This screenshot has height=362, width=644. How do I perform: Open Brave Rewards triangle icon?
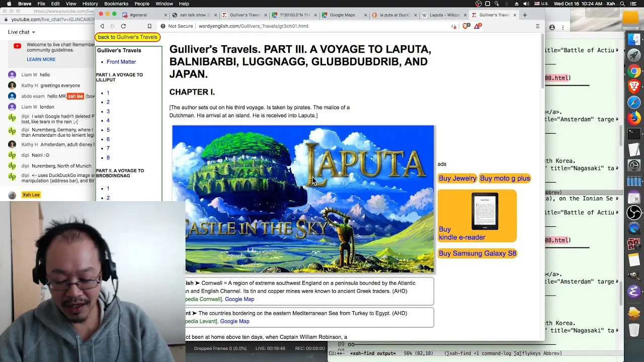coord(477,26)
